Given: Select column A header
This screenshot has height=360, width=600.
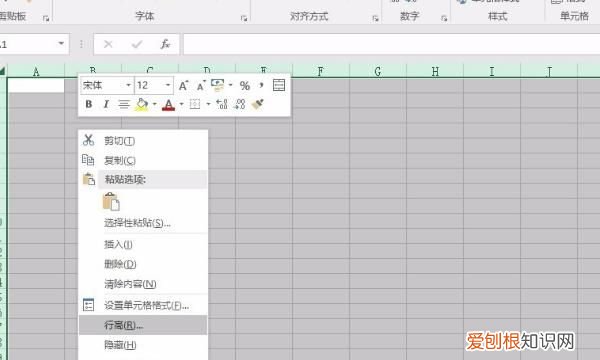Looking at the screenshot, I should click(36, 71).
